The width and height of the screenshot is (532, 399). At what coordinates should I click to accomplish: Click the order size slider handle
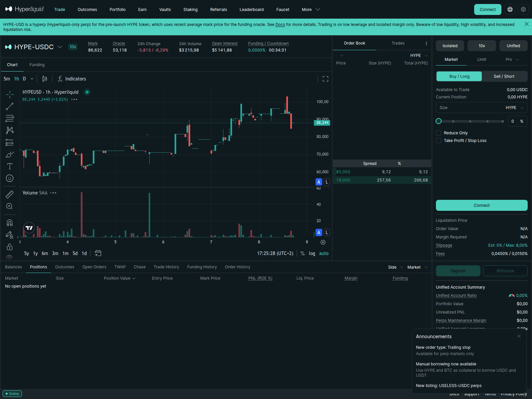click(439, 121)
